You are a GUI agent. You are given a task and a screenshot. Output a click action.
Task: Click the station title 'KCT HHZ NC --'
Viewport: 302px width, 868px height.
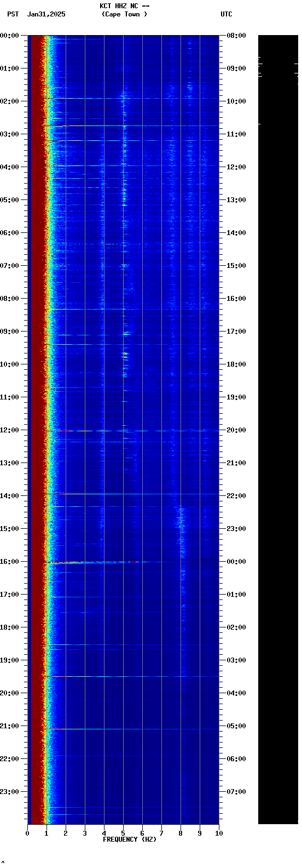125,6
